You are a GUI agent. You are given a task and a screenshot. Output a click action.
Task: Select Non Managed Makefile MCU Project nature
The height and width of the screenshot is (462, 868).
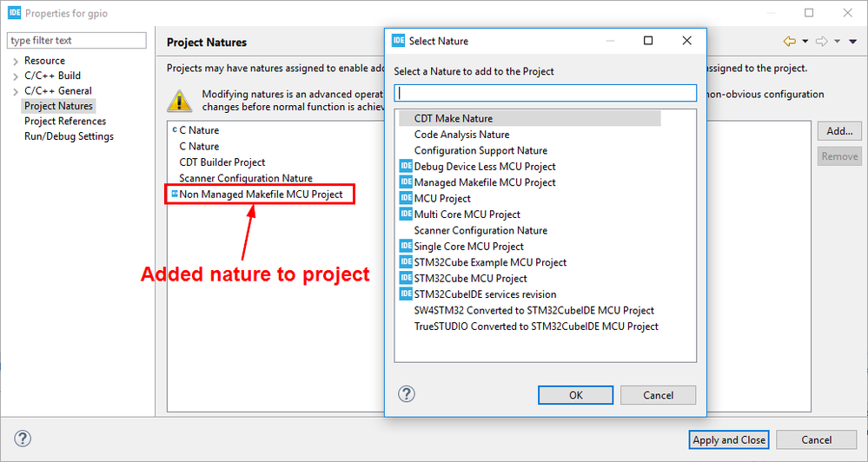point(261,195)
